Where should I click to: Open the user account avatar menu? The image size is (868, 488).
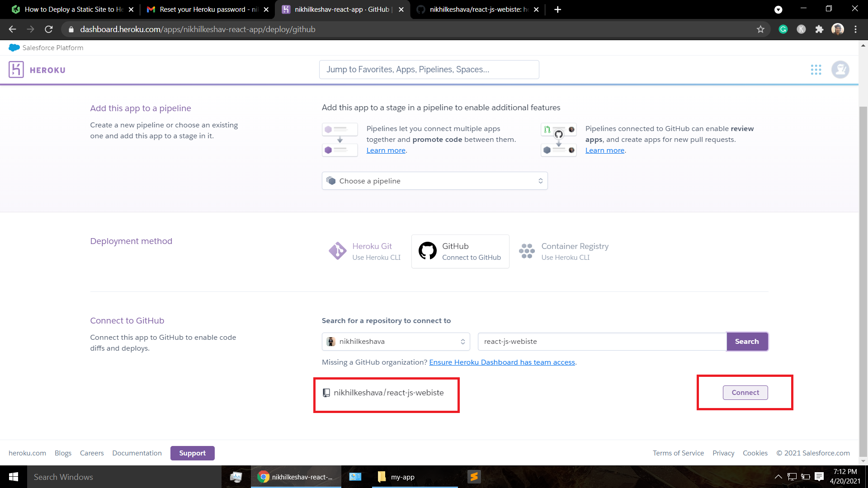click(840, 70)
